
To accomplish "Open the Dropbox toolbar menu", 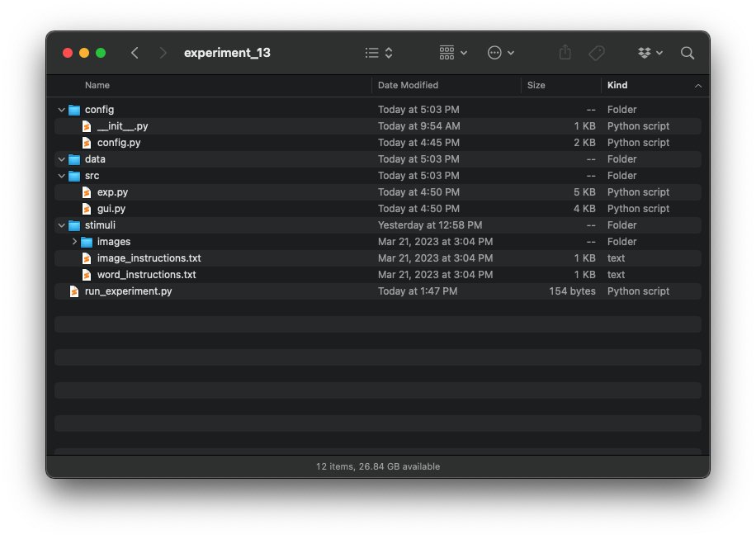I will [650, 53].
